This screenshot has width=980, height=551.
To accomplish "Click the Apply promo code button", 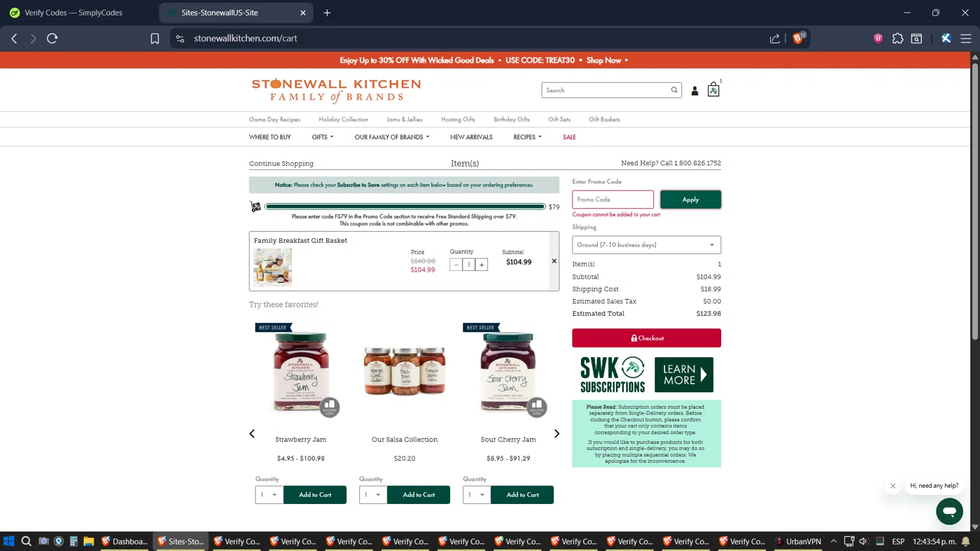I will pyautogui.click(x=691, y=200).
